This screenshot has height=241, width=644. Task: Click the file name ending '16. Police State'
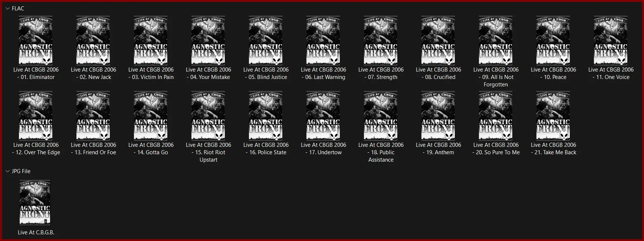(266, 149)
